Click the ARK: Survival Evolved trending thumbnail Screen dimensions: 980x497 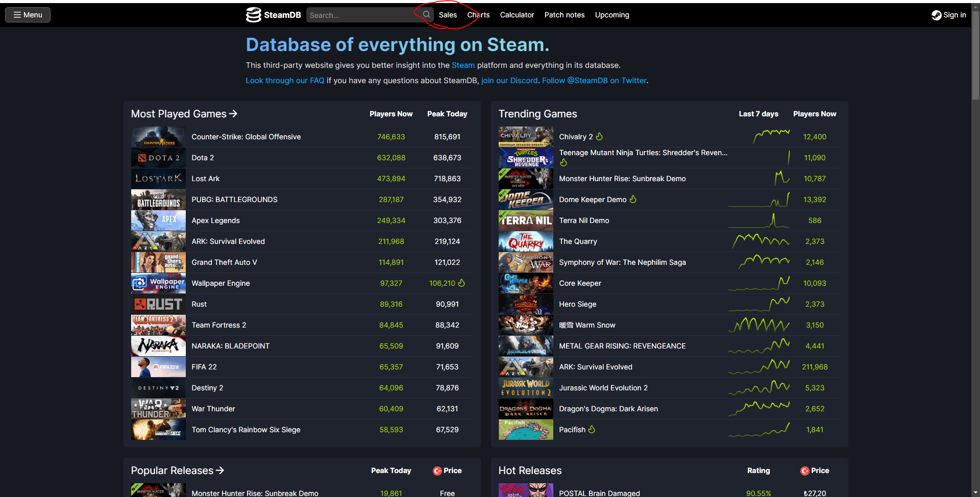[x=526, y=367]
